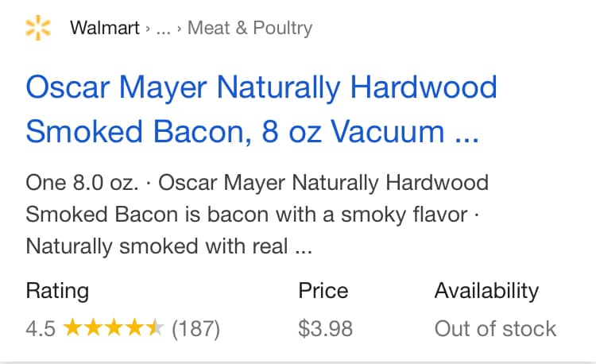Click the Out of stock status
This screenshot has height=364, width=596.
[x=495, y=328]
